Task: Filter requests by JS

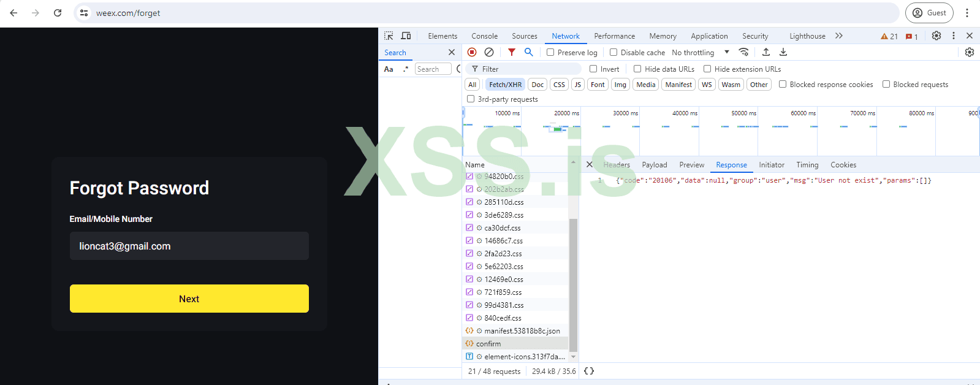Action: click(x=577, y=85)
